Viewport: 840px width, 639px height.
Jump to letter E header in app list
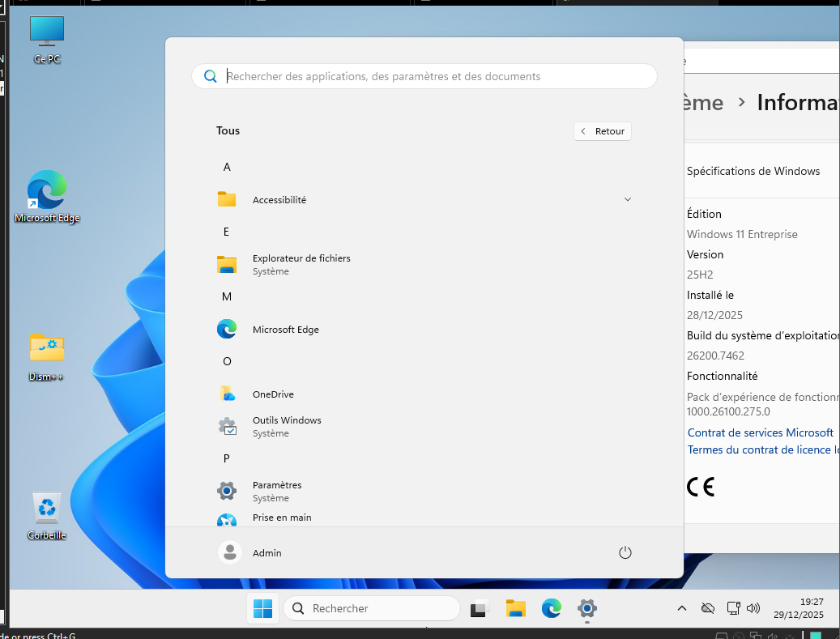(x=226, y=232)
